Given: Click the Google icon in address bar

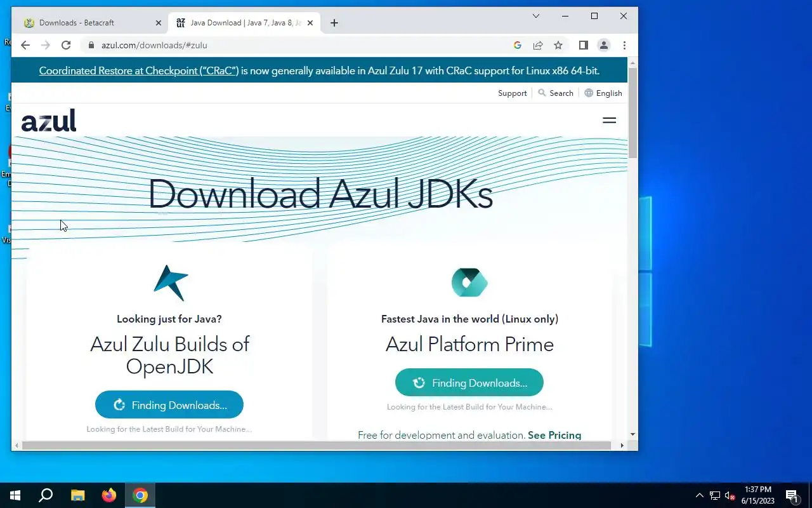Looking at the screenshot, I should coord(518,45).
